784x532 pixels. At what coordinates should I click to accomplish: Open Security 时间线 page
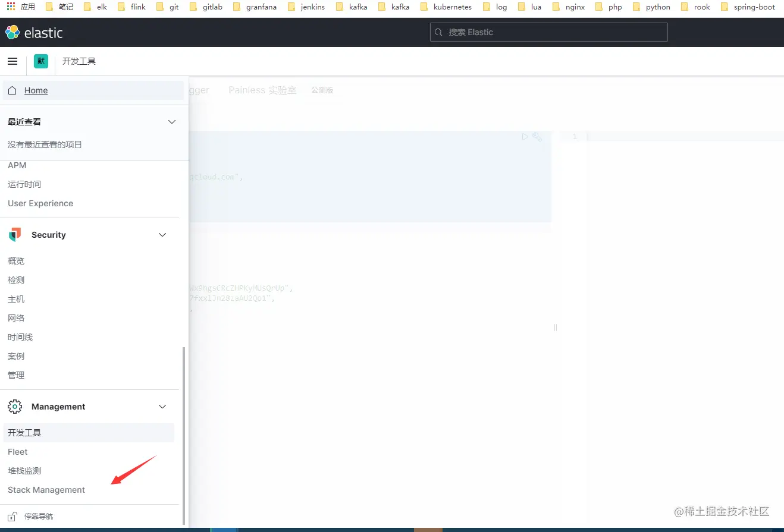pos(20,337)
